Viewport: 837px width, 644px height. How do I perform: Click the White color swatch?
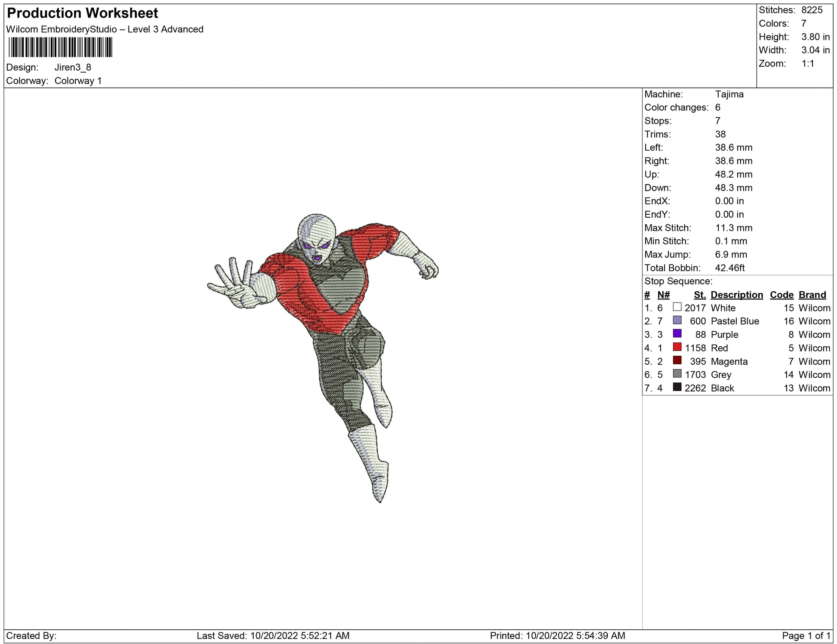coord(677,307)
